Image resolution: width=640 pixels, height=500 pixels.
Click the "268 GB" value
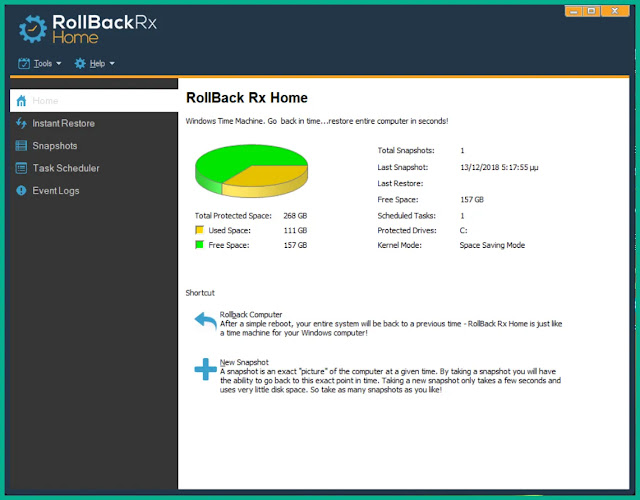295,216
